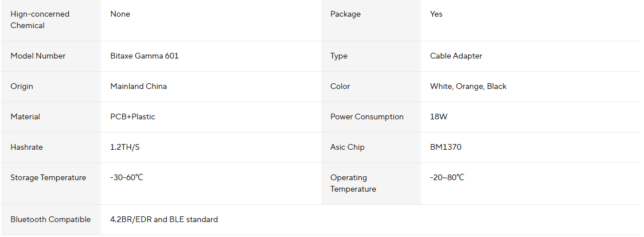Image resolution: width=644 pixels, height=237 pixels.
Task: Click the "-30-60℃" storage temperature value
Action: 127,178
